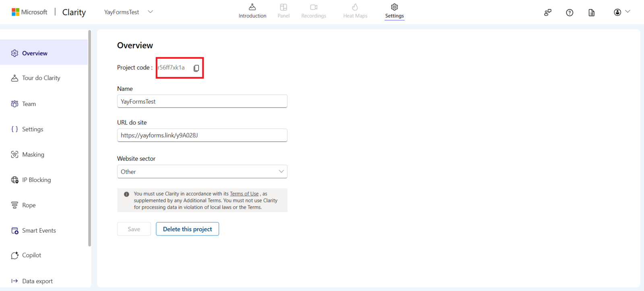The height and width of the screenshot is (291, 644).
Task: Click the share project people icon
Action: 548,12
